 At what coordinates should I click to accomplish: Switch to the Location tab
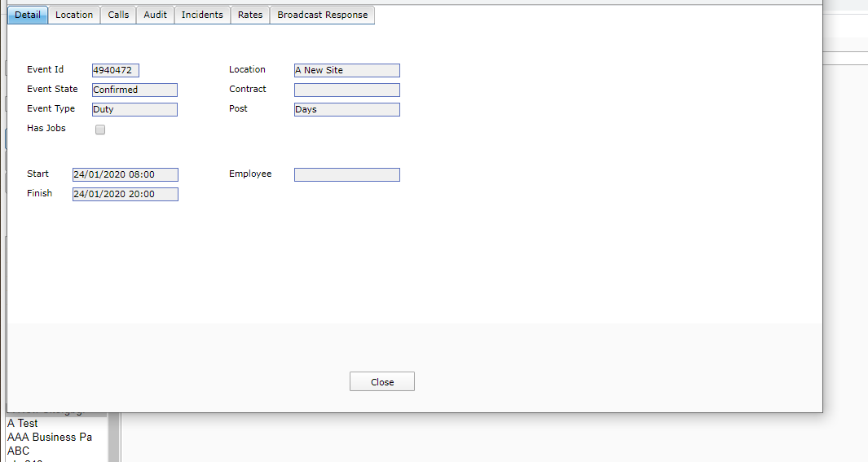click(x=74, y=15)
